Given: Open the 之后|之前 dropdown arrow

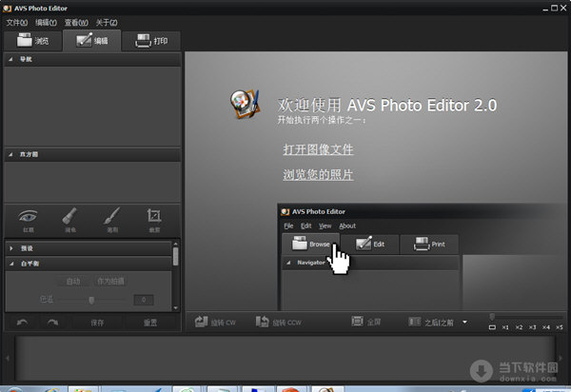Looking at the screenshot, I should (464, 323).
